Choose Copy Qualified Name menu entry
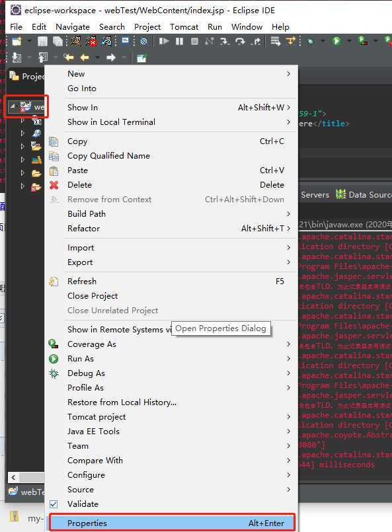The height and width of the screenshot is (532, 392). point(172,156)
